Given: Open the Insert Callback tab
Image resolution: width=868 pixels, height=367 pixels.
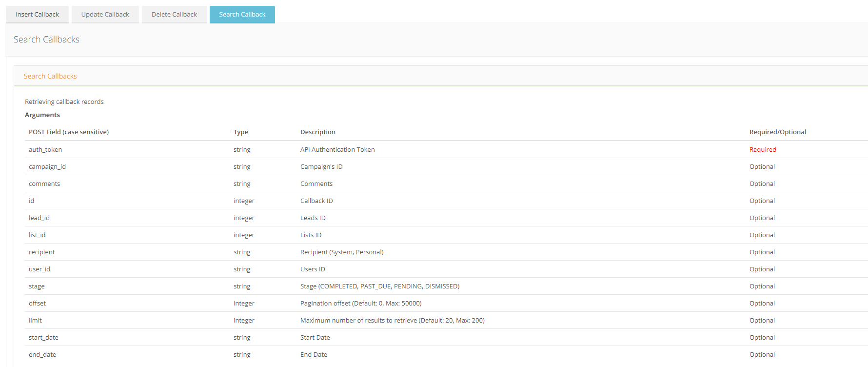Looking at the screenshot, I should pyautogui.click(x=37, y=15).
